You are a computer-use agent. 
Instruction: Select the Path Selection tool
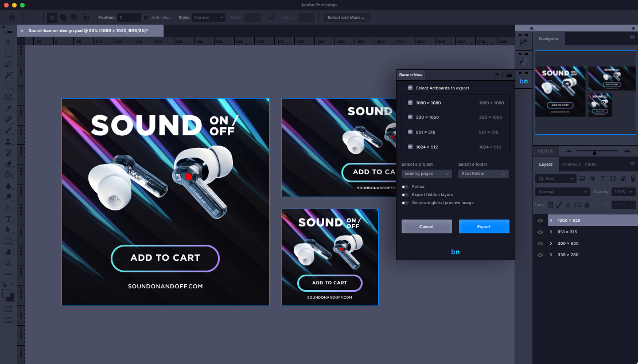pos(8,230)
